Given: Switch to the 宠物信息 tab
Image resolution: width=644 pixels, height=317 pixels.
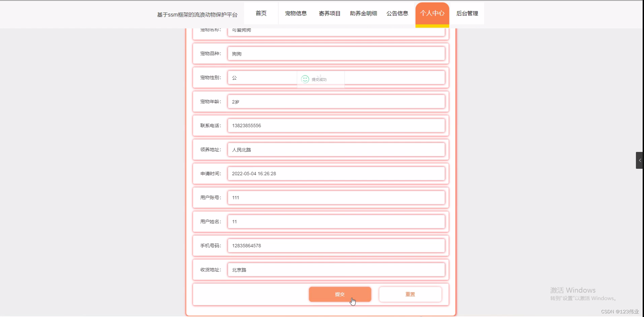Looking at the screenshot, I should pyautogui.click(x=296, y=13).
